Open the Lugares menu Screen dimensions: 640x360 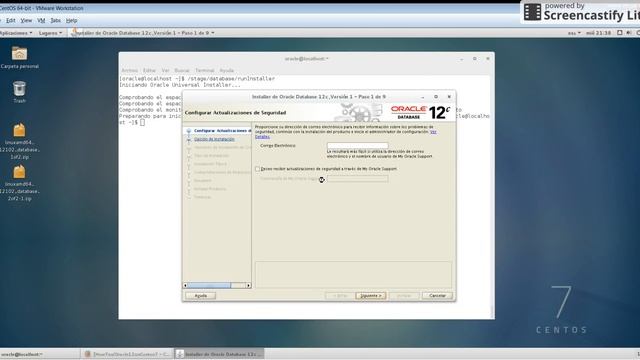pyautogui.click(x=51, y=33)
